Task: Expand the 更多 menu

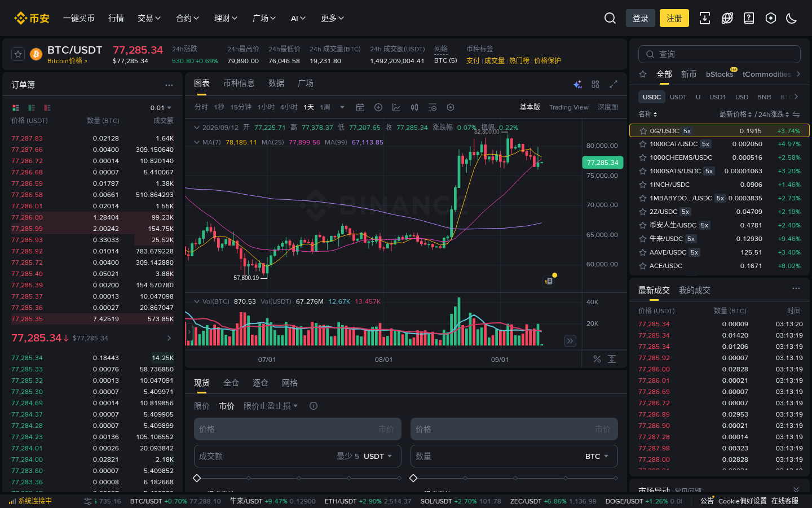Action: coord(333,18)
